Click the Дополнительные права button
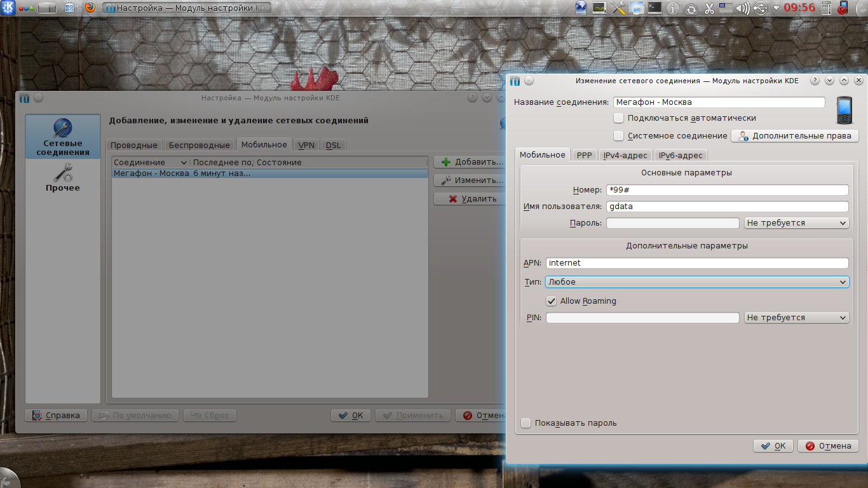 (x=796, y=136)
